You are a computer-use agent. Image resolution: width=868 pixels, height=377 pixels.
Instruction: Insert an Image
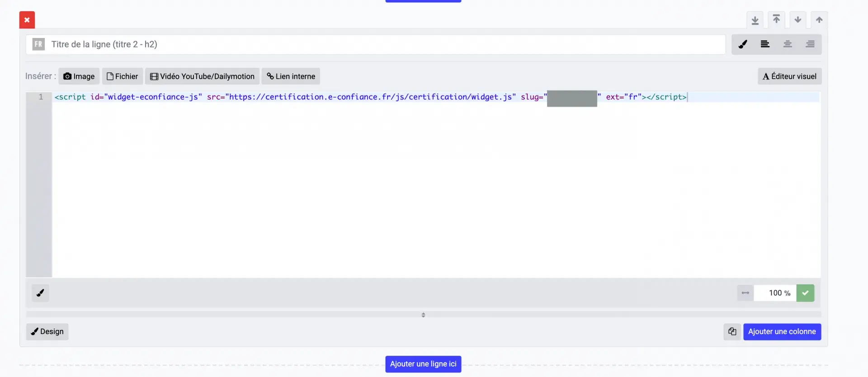tap(79, 76)
